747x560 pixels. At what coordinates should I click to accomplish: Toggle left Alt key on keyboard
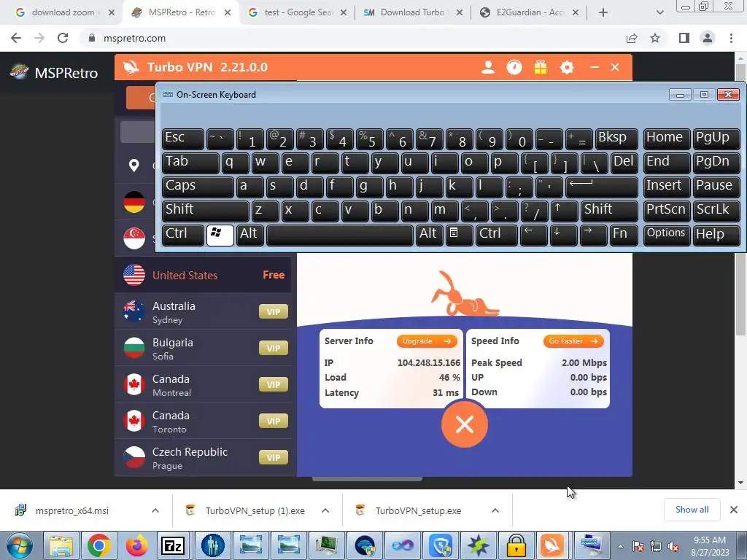pyautogui.click(x=250, y=235)
